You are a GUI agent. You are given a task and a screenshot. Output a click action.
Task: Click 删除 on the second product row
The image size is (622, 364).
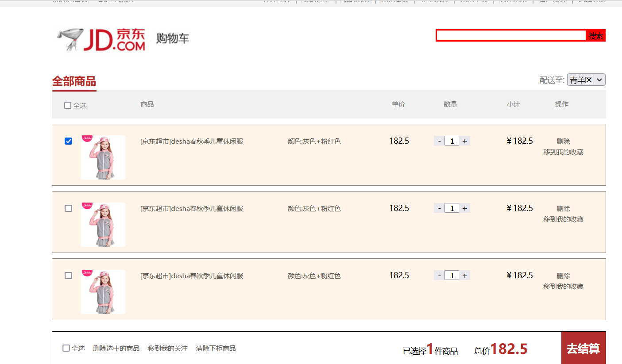[x=563, y=209]
